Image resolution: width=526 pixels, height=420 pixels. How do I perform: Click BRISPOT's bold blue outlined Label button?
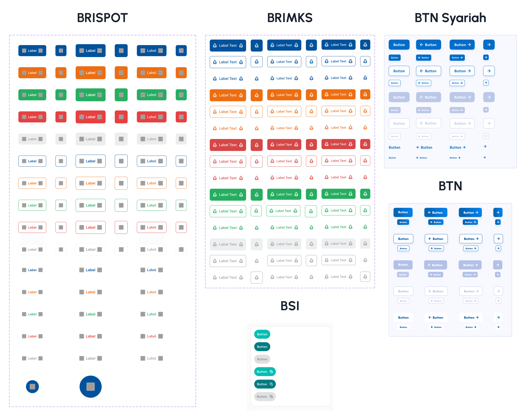tap(91, 161)
